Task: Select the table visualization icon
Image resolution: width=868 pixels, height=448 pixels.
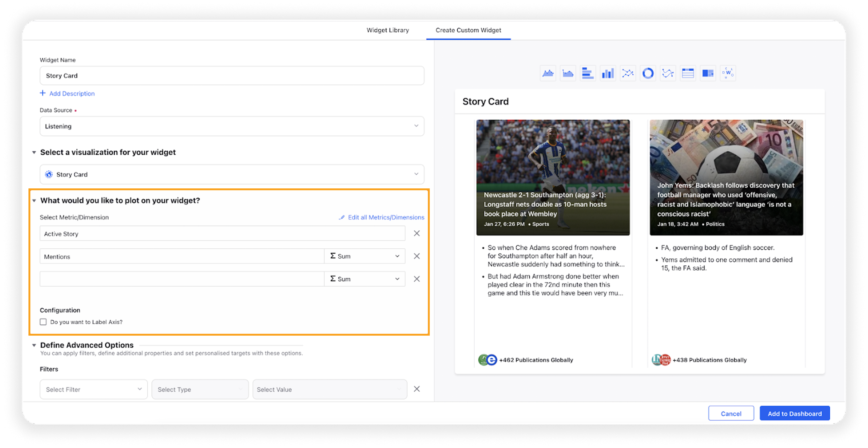Action: click(x=688, y=73)
